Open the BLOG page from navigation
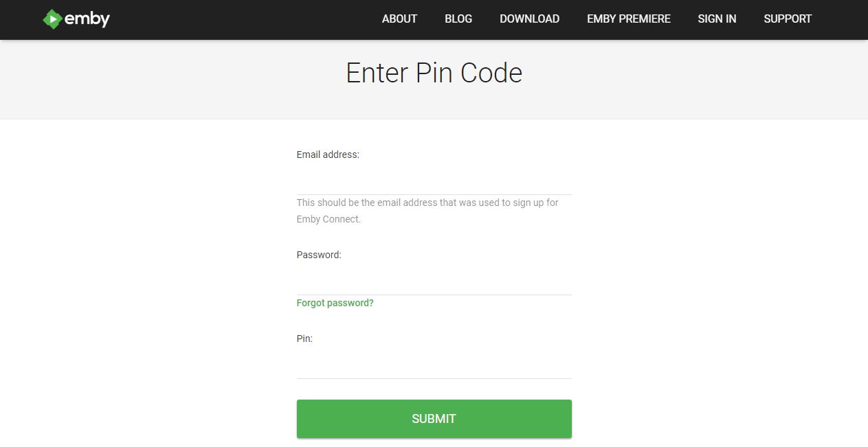Screen dimensions: 868x447 pyautogui.click(x=458, y=19)
